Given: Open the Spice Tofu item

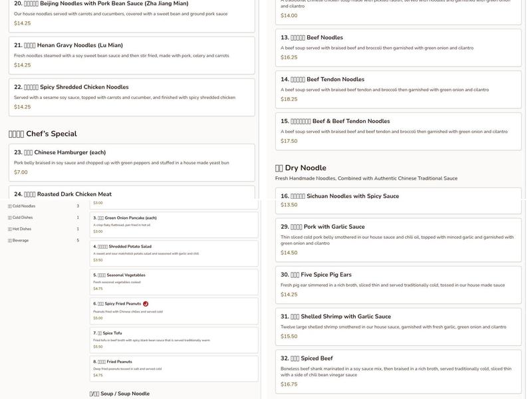Looking at the screenshot, I should [x=174, y=339].
